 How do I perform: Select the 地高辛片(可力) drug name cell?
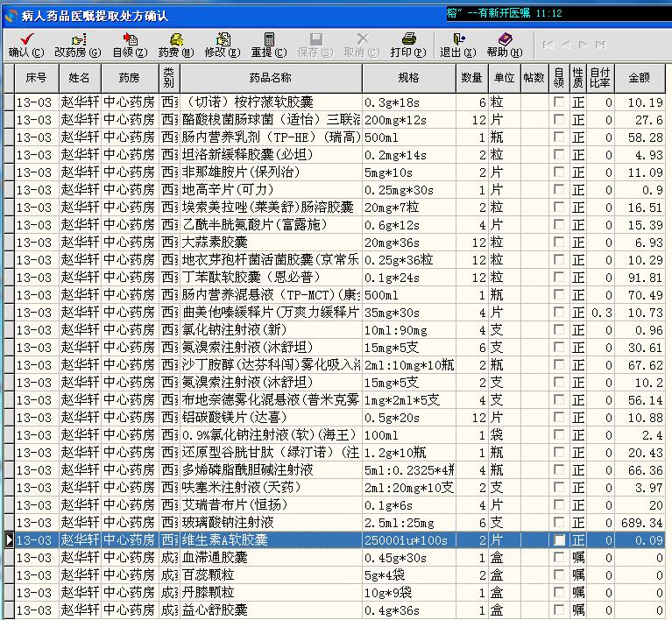271,190
